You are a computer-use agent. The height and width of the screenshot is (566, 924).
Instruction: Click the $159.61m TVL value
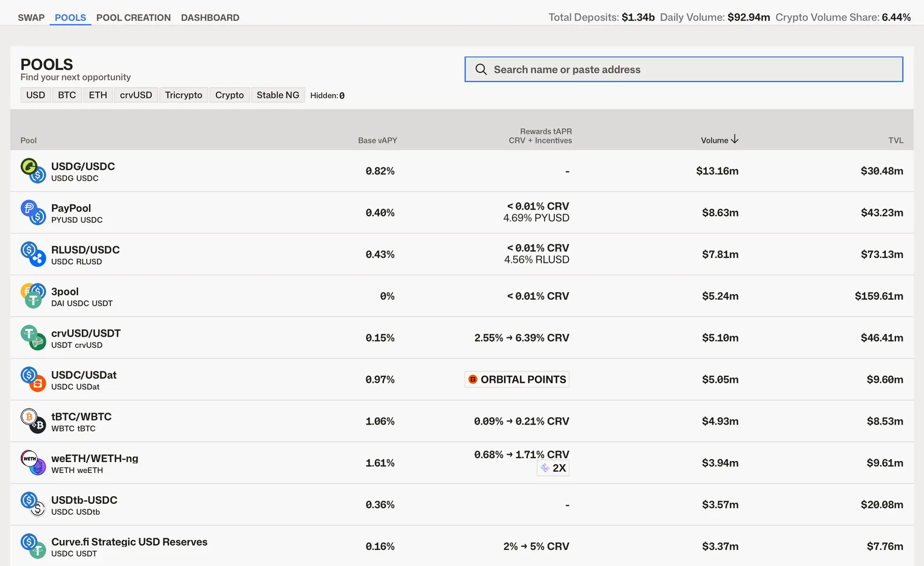point(879,296)
